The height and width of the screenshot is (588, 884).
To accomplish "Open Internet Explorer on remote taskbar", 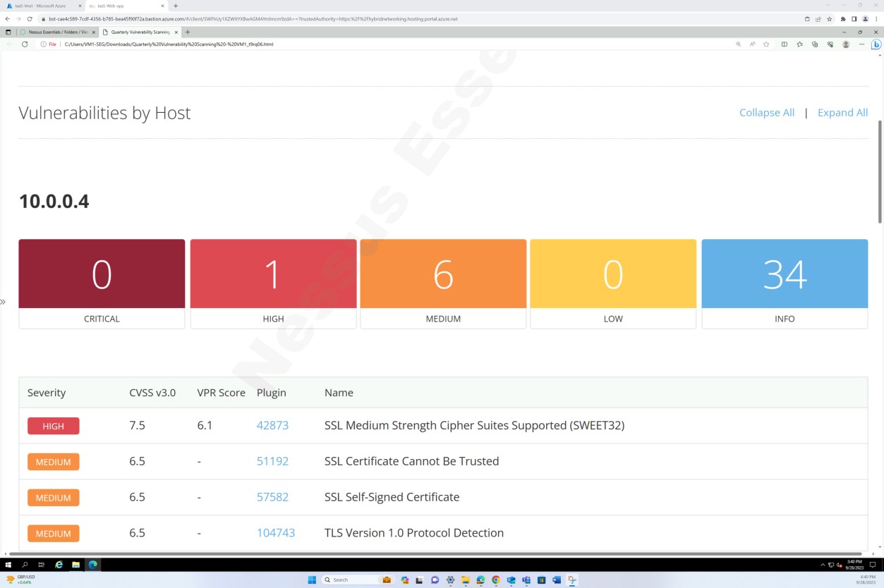I will (59, 565).
